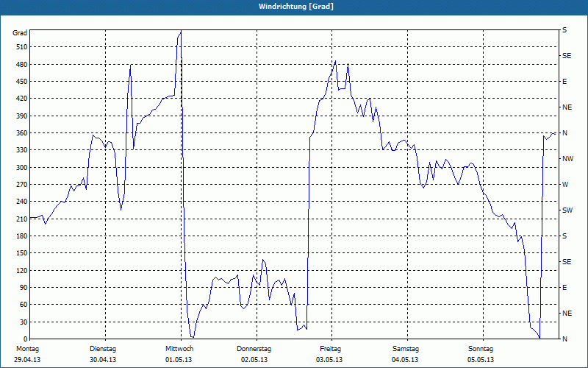Select the 'Grad' unit label on the axis

tap(20, 33)
